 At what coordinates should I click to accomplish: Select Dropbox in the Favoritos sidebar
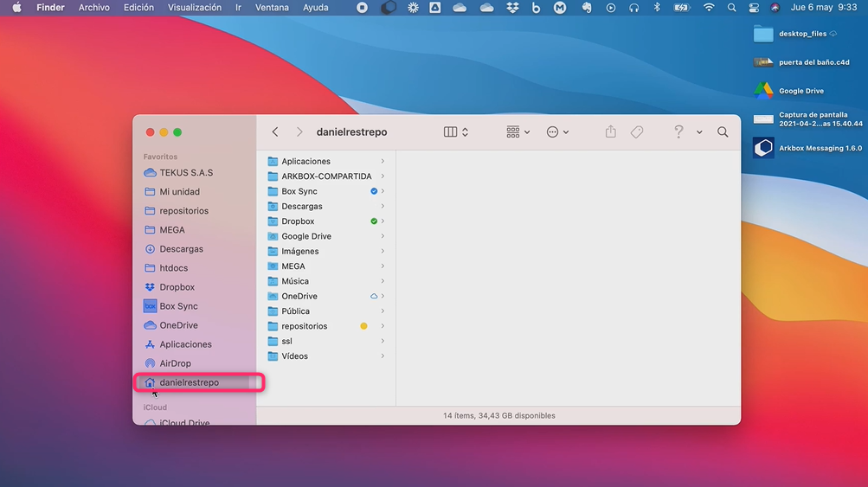pos(177,287)
